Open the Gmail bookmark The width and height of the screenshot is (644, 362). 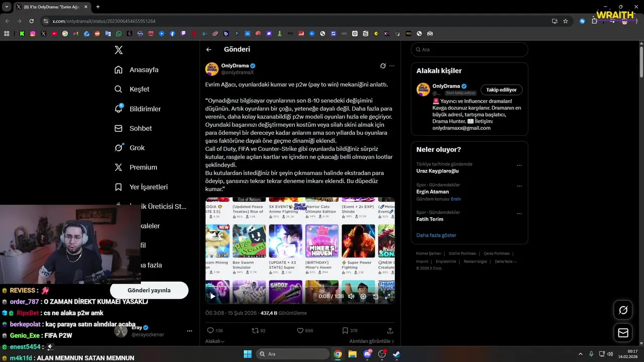(x=76, y=34)
